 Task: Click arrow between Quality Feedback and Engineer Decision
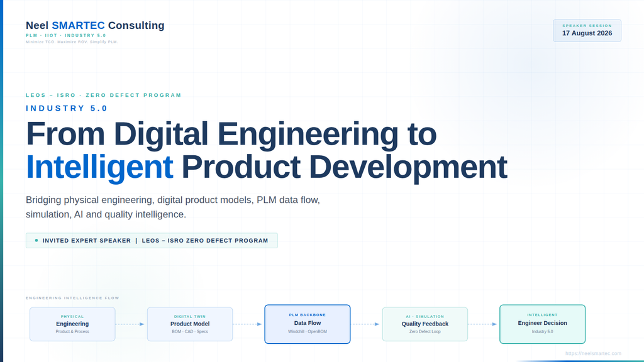pyautogui.click(x=482, y=324)
